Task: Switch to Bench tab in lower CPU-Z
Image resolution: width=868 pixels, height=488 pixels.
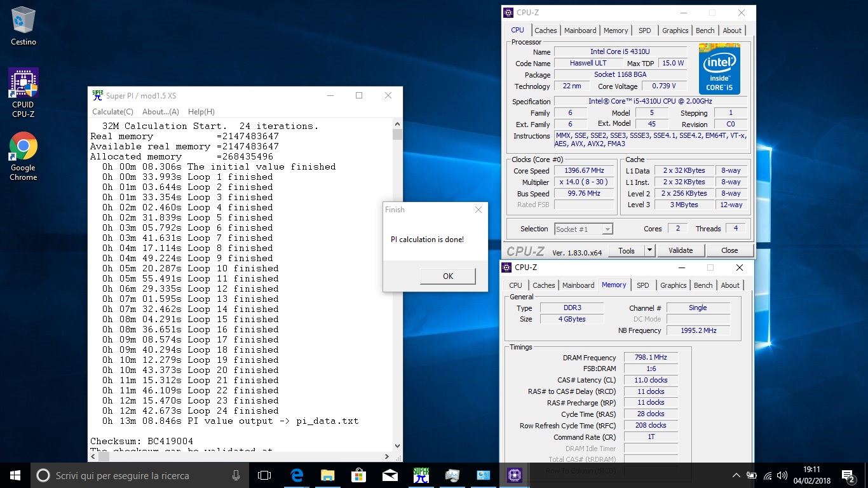Action: click(x=703, y=285)
